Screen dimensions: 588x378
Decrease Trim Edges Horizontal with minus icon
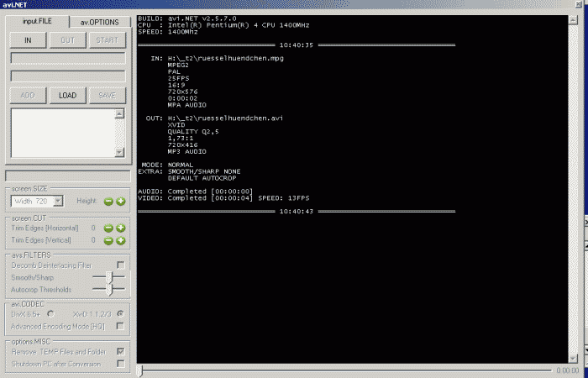[x=108, y=228]
